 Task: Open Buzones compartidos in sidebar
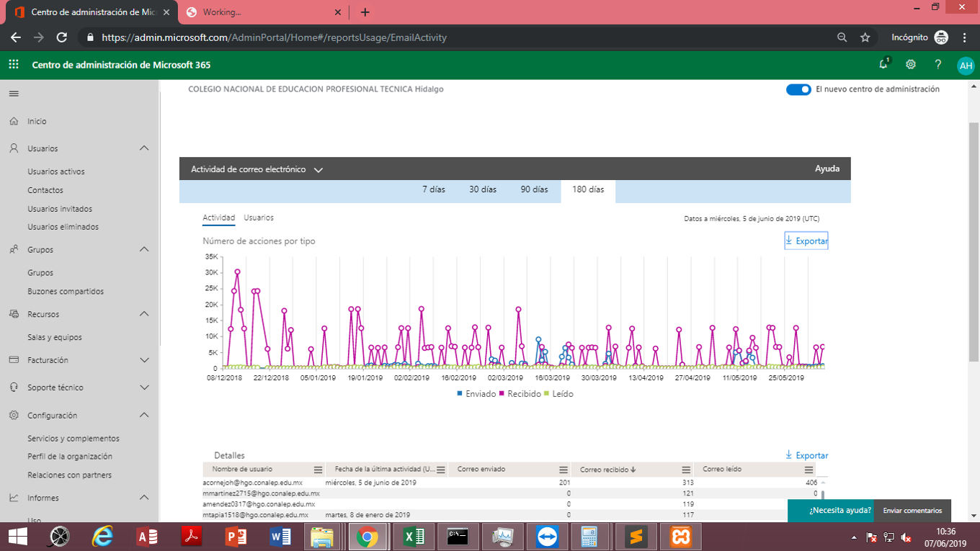tap(66, 291)
